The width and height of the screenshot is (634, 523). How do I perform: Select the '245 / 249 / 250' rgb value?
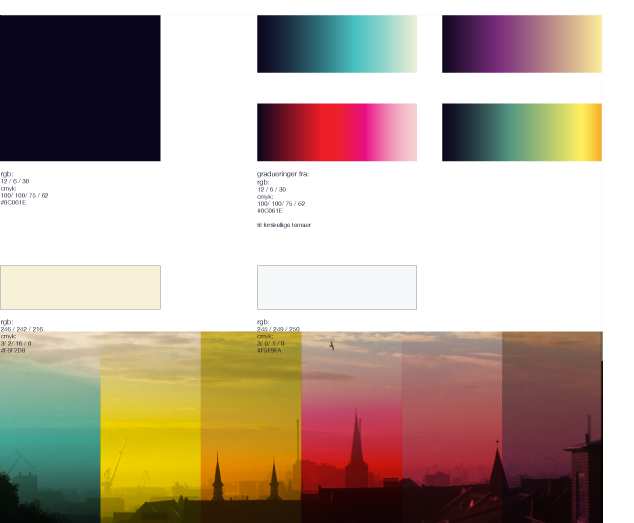point(278,329)
